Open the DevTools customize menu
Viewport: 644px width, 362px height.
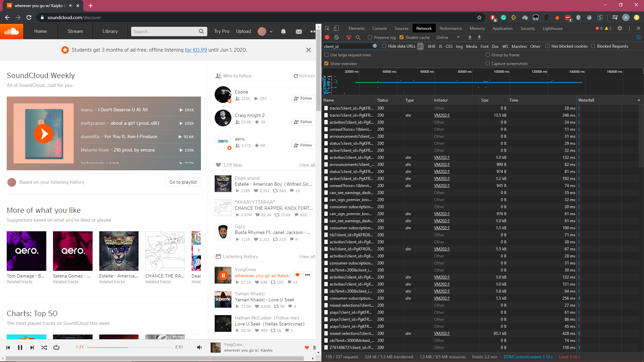pos(629,28)
